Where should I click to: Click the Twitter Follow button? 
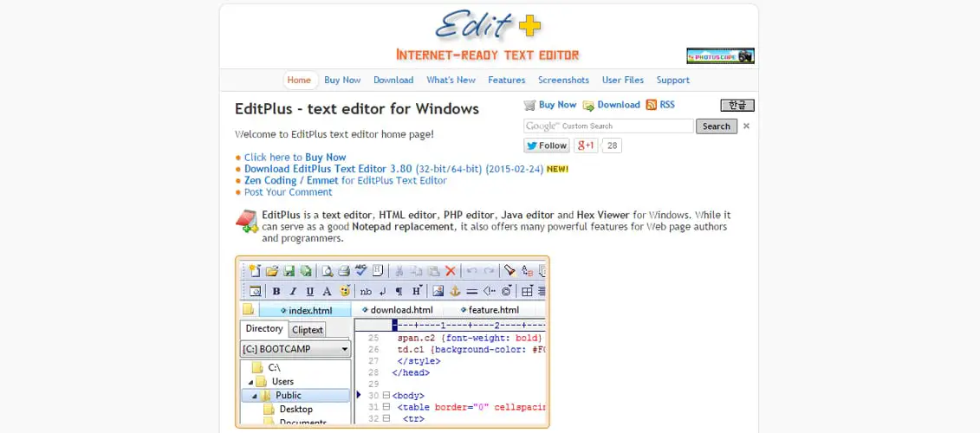[547, 145]
